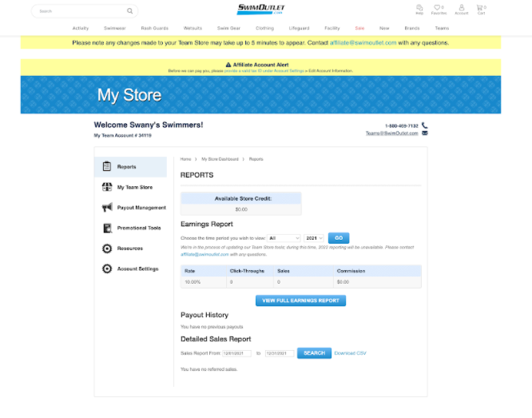Open Favorites heart icon
532x418 pixels.
437,7
